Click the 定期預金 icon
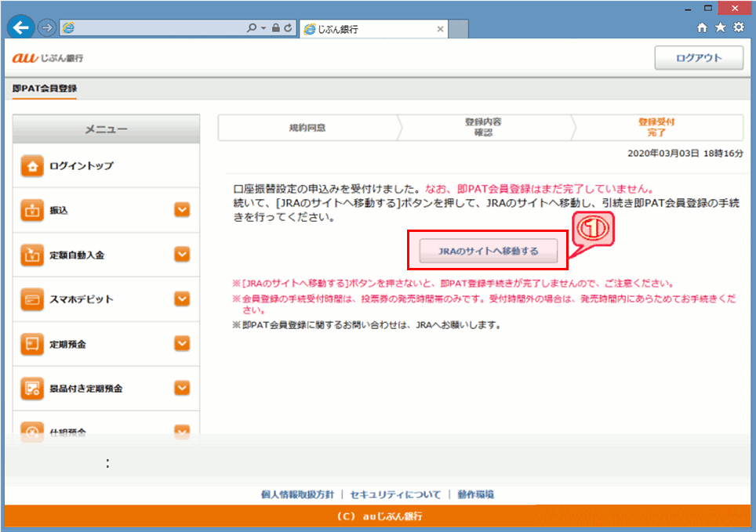The width and height of the screenshot is (756, 532). coord(32,344)
